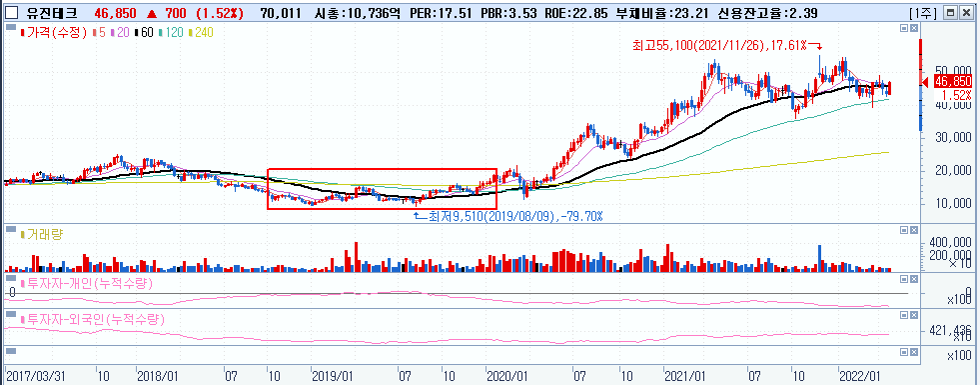Click the 유진테크 stock name
This screenshot has width=980, height=385.
pos(51,13)
